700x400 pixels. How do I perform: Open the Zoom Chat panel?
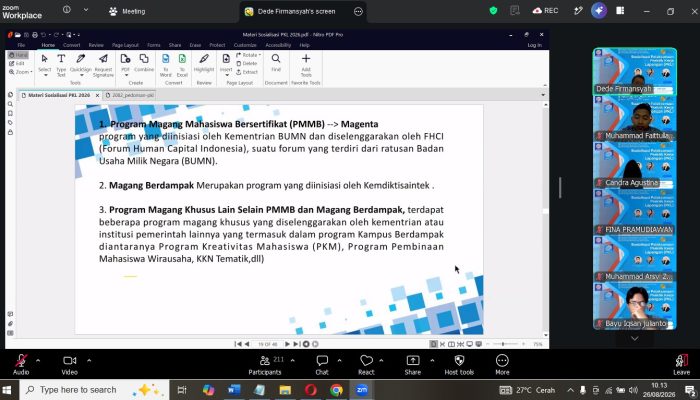click(x=322, y=364)
